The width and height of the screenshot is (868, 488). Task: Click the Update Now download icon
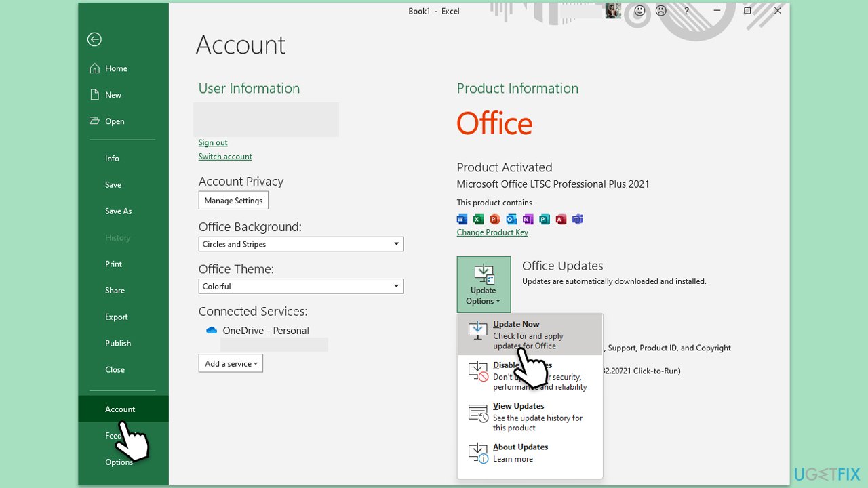coord(478,330)
